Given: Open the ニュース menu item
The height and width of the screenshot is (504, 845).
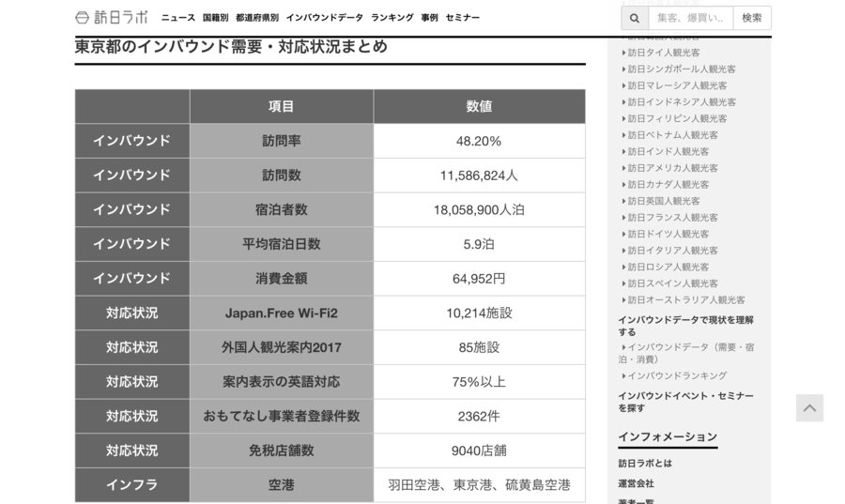Looking at the screenshot, I should (178, 18).
